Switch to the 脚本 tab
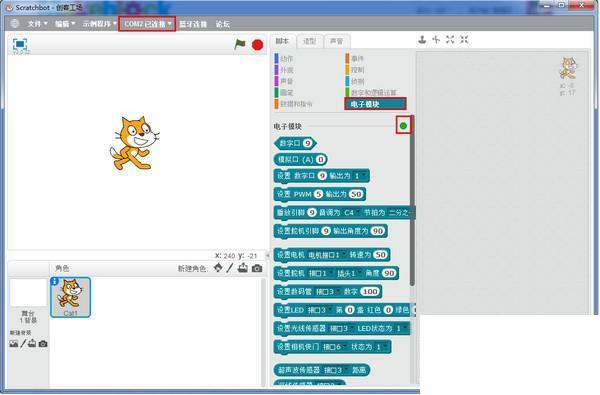 coord(282,41)
